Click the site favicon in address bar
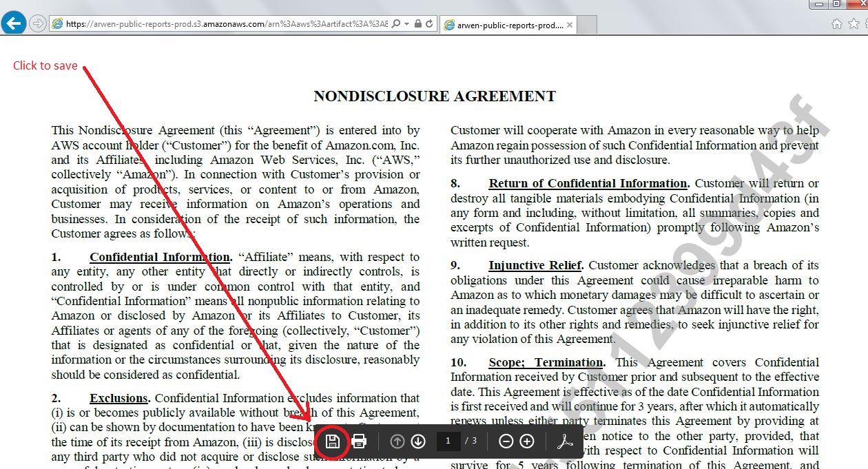This screenshot has height=469, width=868. [58, 23]
